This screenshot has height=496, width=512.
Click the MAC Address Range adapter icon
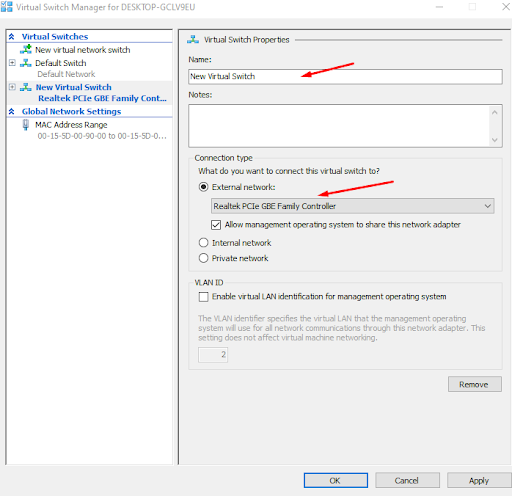26,125
